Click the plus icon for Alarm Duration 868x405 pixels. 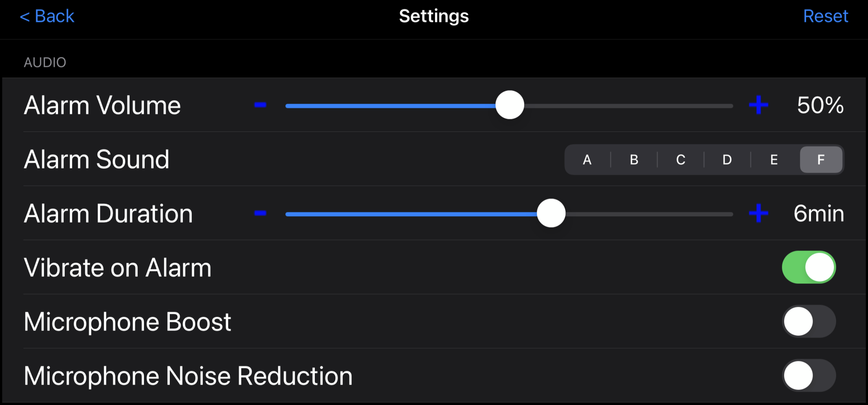tap(759, 213)
